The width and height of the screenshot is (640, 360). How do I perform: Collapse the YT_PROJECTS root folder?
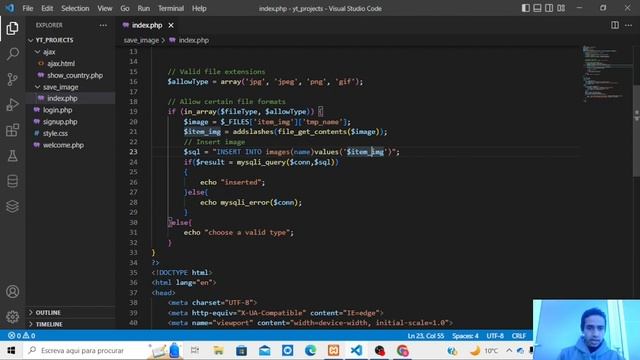click(54, 40)
